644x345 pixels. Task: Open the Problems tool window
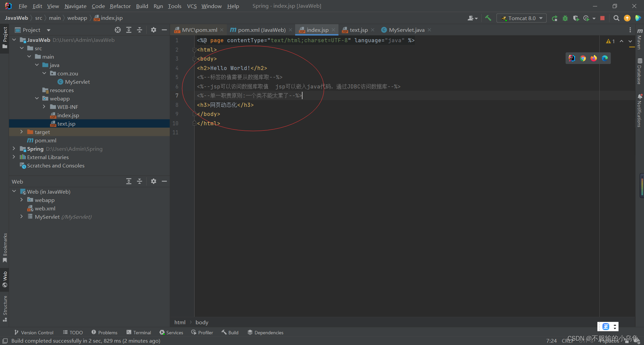pos(104,333)
